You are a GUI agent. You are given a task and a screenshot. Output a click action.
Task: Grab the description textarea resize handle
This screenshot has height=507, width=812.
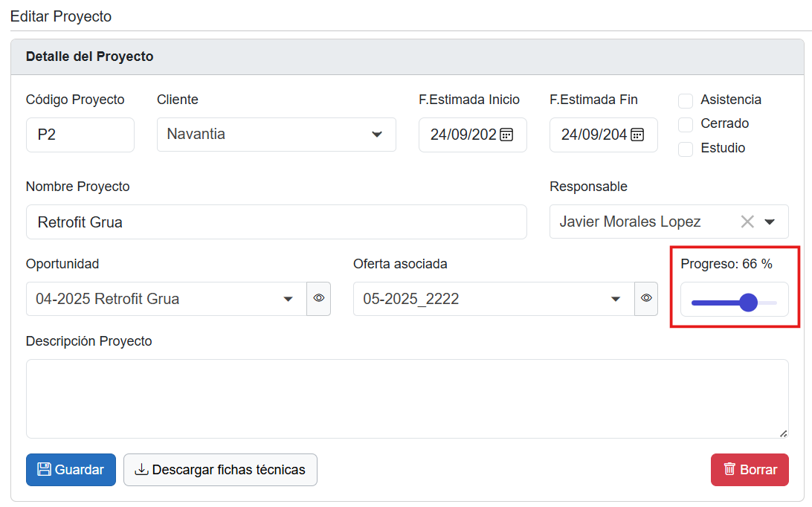(783, 433)
